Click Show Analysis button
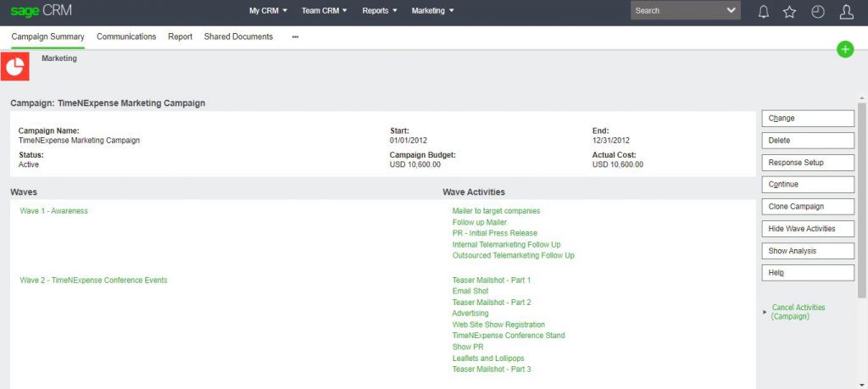The height and width of the screenshot is (389, 868). 808,251
